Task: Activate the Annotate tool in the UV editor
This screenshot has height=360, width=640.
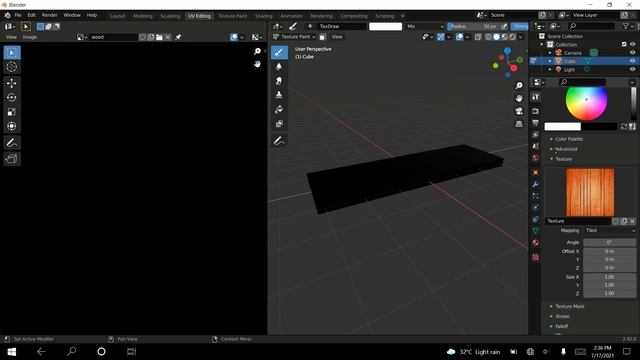Action: (x=12, y=142)
